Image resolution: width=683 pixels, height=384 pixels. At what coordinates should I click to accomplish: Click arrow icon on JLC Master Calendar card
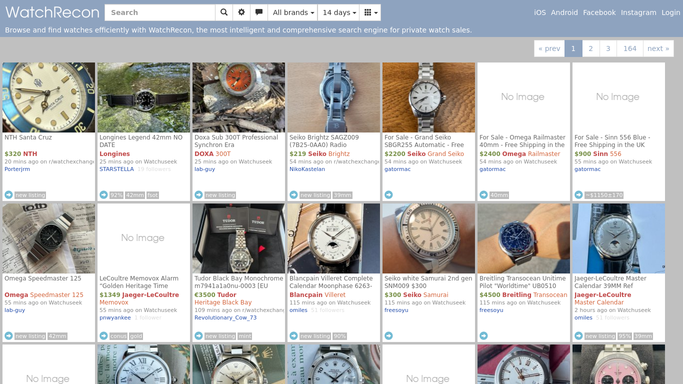coord(578,336)
